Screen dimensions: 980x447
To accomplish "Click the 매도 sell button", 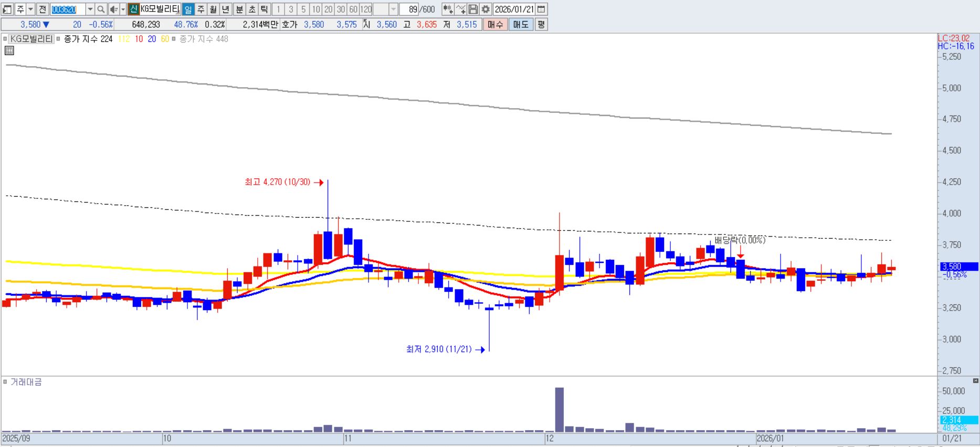I will [521, 25].
